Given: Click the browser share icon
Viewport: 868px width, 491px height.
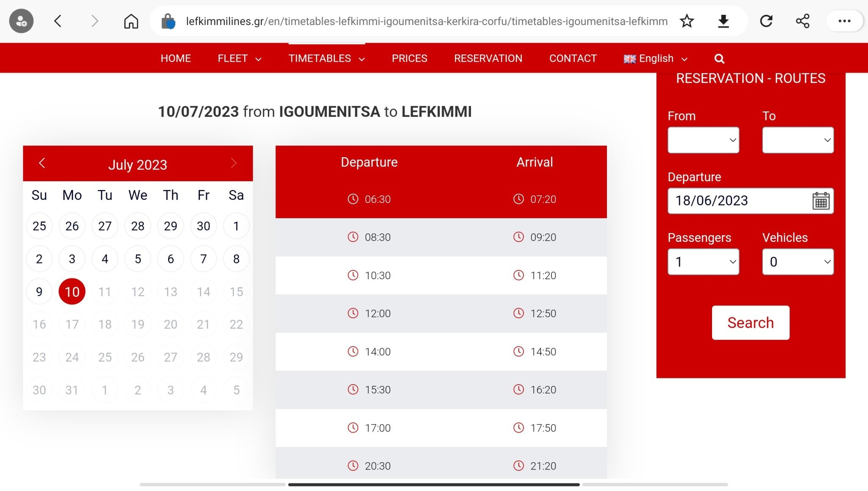Looking at the screenshot, I should click(x=802, y=21).
